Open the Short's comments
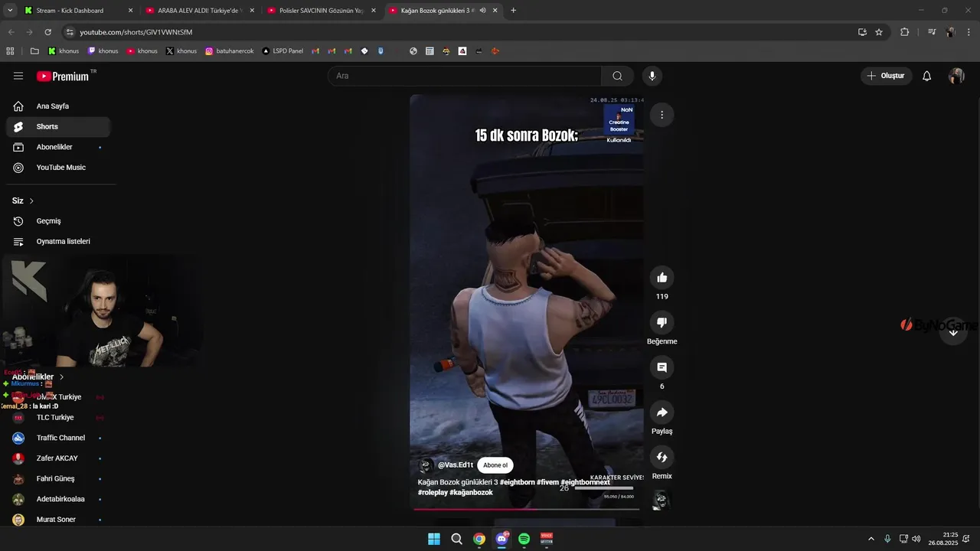The width and height of the screenshot is (980, 551). point(661,367)
